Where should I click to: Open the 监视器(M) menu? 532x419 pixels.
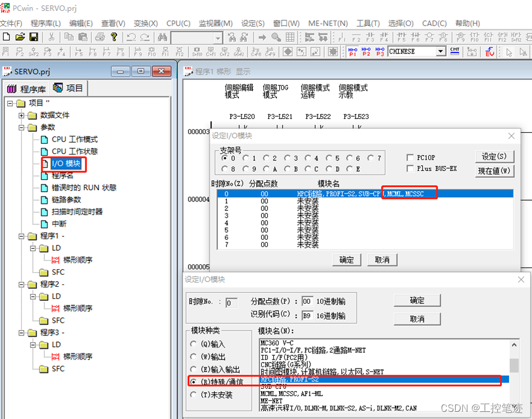click(216, 23)
